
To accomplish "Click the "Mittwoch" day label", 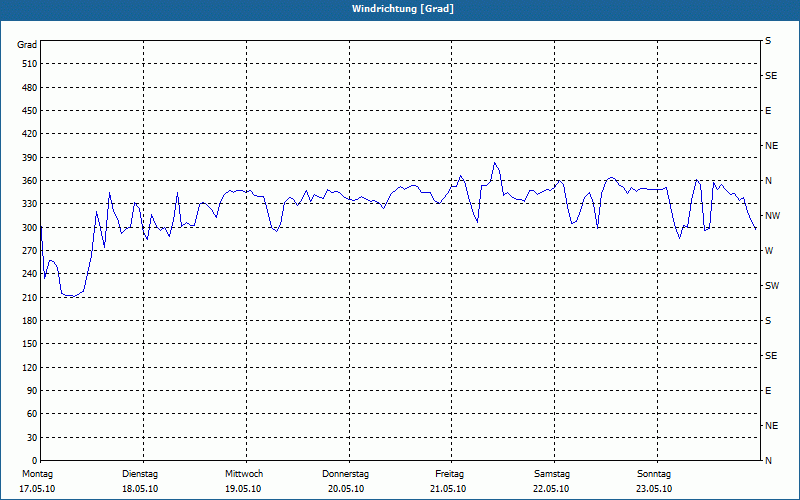I will coord(244,474).
